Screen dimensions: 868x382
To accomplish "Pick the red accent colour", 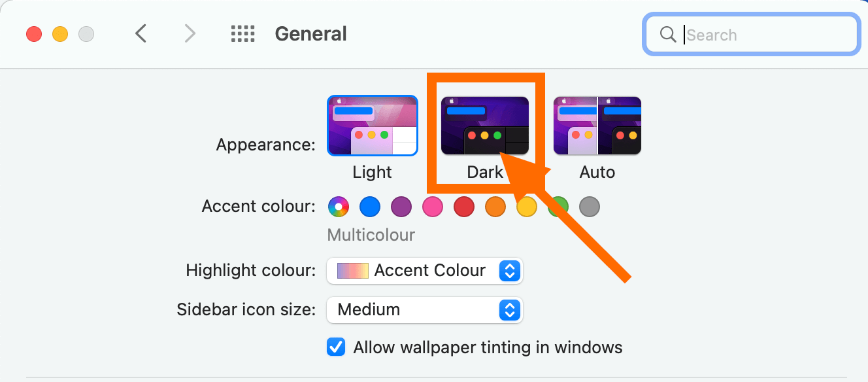I will (x=464, y=207).
